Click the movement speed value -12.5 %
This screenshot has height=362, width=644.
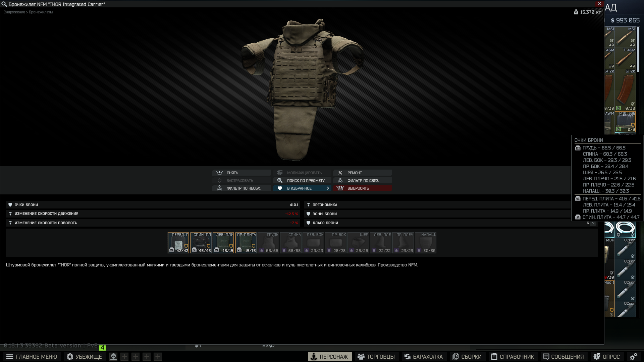[x=292, y=214]
